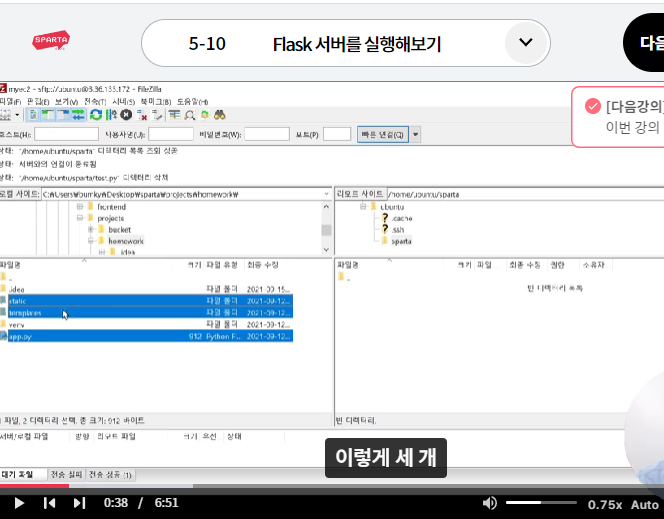Screen dimensions: 664x519
Task: Click the disconnect from server icon
Action: click(141, 115)
